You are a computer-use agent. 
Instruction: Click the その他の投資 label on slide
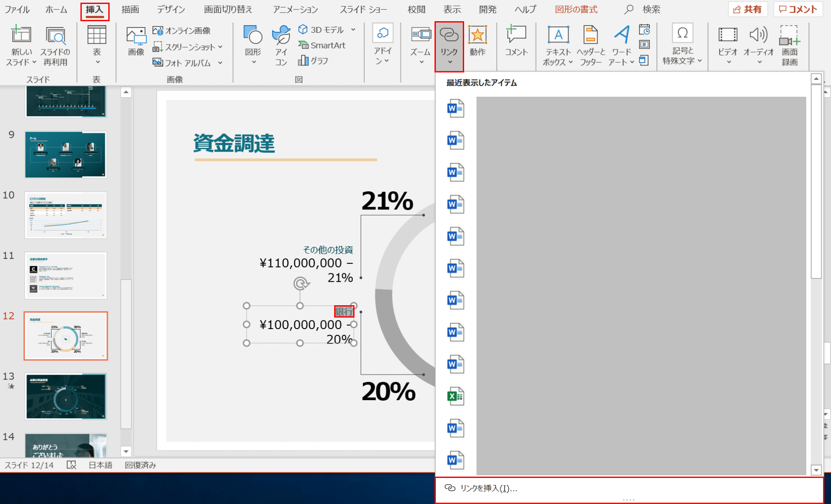coord(328,250)
